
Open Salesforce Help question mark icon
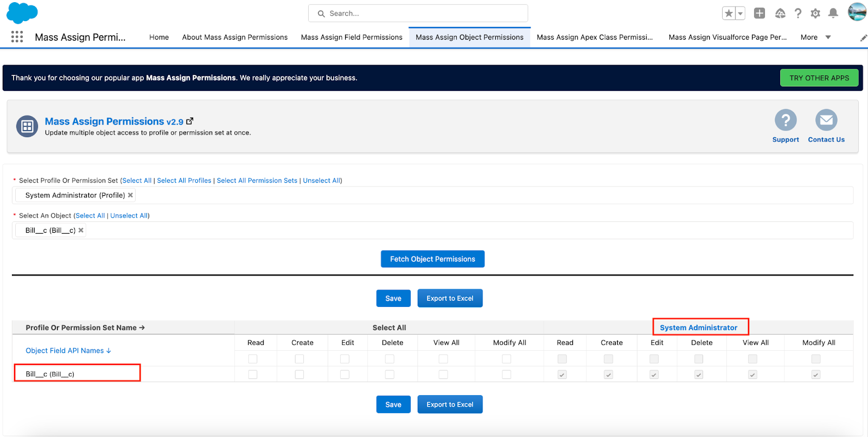tap(798, 13)
